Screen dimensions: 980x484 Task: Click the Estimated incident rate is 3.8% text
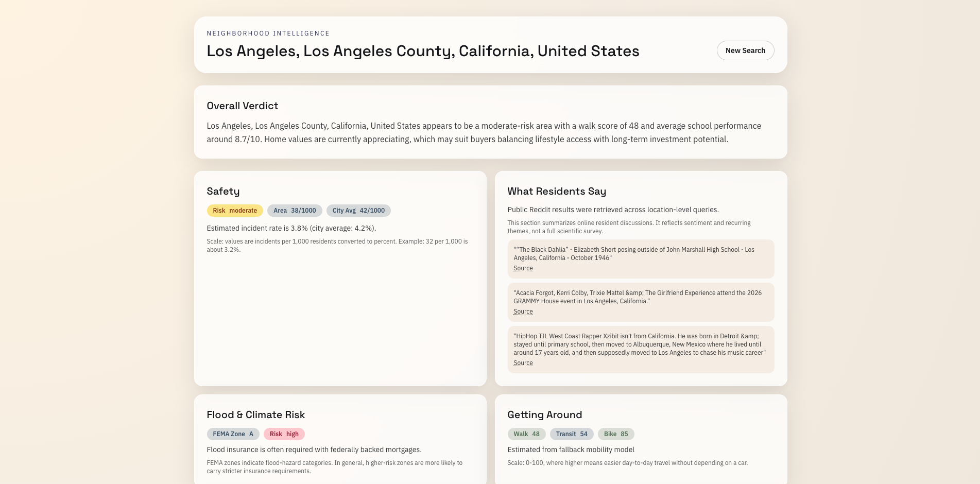click(291, 228)
